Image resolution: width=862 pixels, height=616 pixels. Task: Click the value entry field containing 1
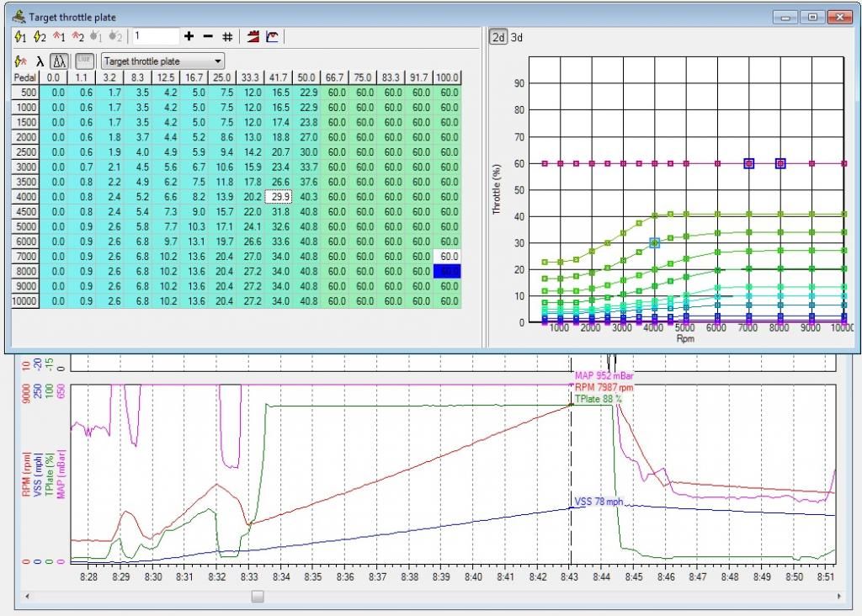[x=156, y=37]
